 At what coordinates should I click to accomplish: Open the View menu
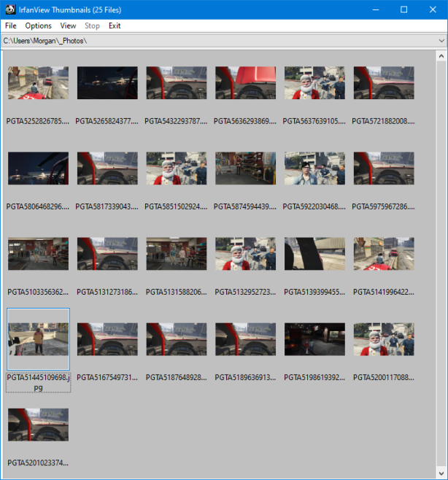tap(68, 26)
